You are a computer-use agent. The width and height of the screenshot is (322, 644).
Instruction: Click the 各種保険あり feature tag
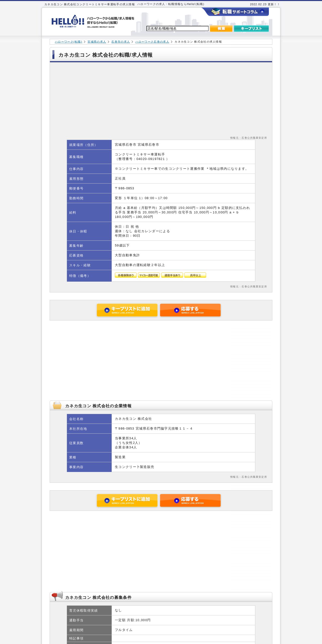pos(126,275)
